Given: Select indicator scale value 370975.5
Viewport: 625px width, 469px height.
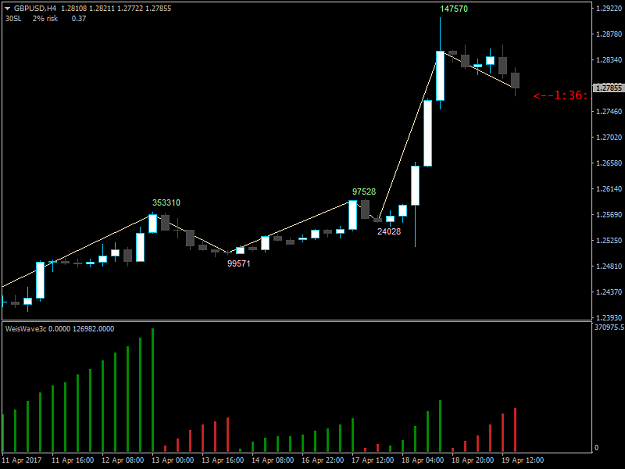Looking at the screenshot, I should (609, 327).
